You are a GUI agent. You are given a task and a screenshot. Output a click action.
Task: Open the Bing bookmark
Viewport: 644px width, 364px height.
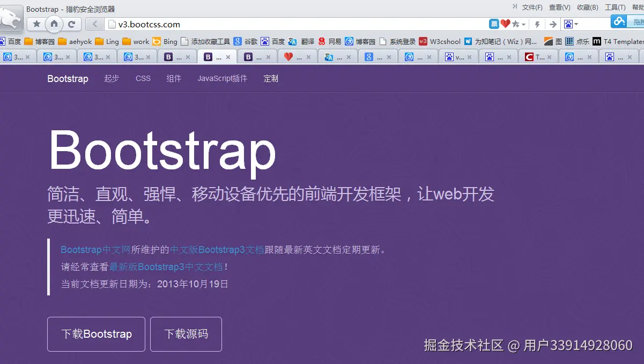coord(165,41)
